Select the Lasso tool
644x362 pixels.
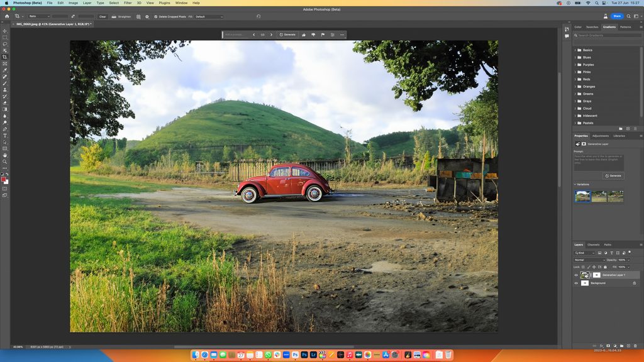[4, 45]
